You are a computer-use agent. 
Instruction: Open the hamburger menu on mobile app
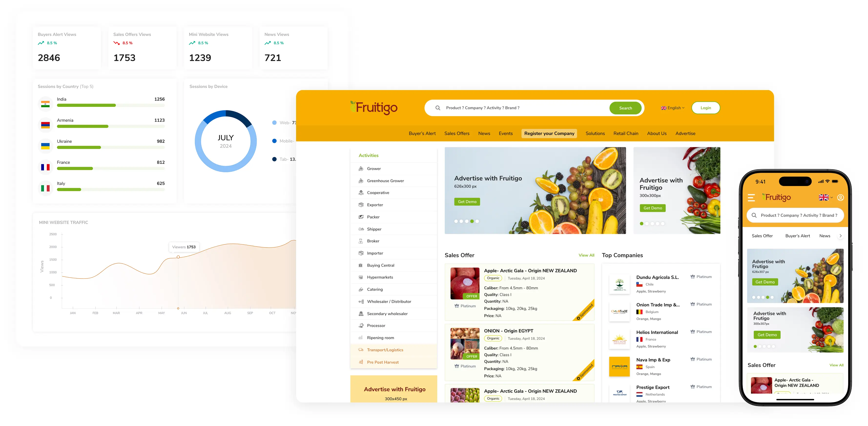click(x=751, y=197)
